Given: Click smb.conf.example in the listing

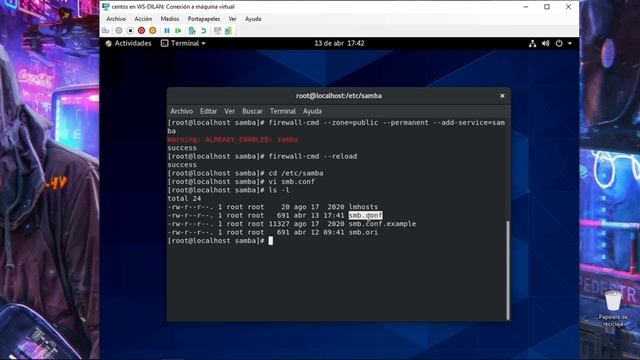Looking at the screenshot, I should coord(382,224).
